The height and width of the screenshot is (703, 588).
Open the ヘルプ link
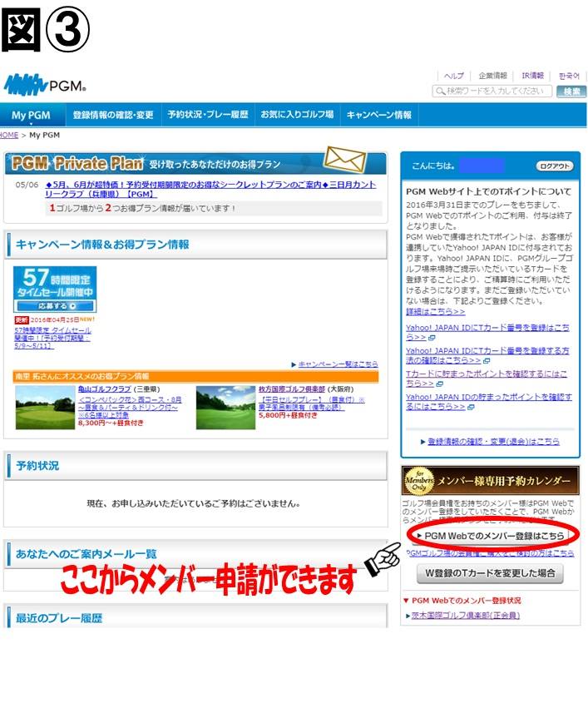coord(453,76)
